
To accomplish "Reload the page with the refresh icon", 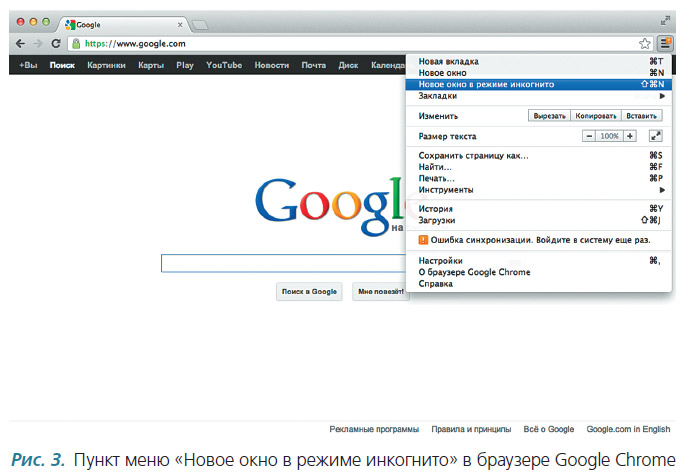I will point(56,43).
